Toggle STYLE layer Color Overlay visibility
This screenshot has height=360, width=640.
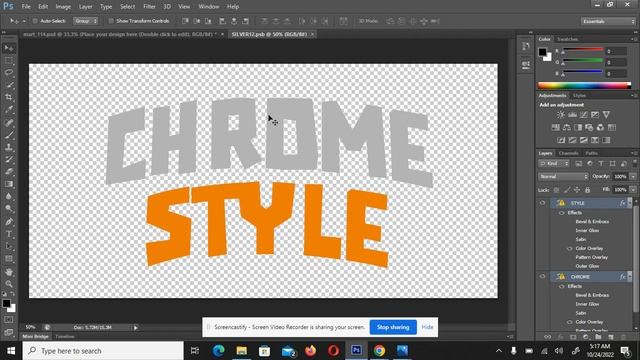point(570,248)
